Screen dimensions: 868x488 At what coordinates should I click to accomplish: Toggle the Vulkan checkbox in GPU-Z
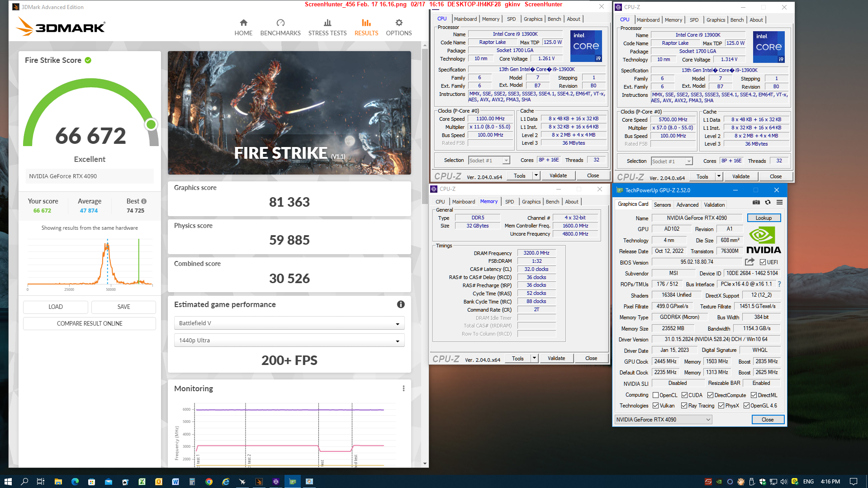point(655,405)
